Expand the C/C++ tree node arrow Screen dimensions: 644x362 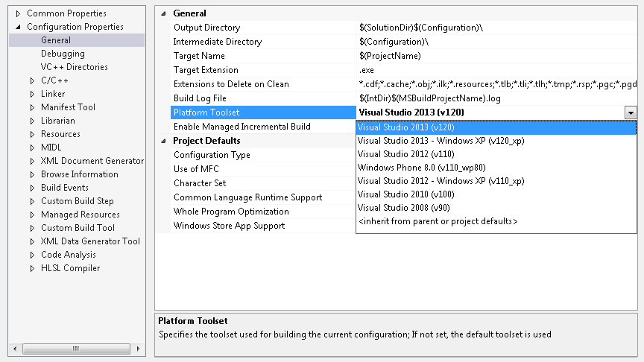[x=32, y=80]
